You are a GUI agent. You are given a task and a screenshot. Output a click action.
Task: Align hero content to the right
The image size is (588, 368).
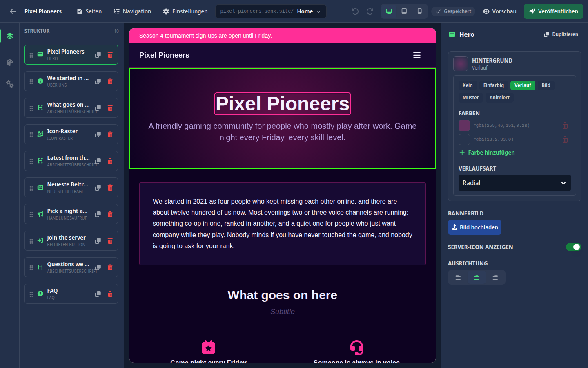pyautogui.click(x=495, y=277)
